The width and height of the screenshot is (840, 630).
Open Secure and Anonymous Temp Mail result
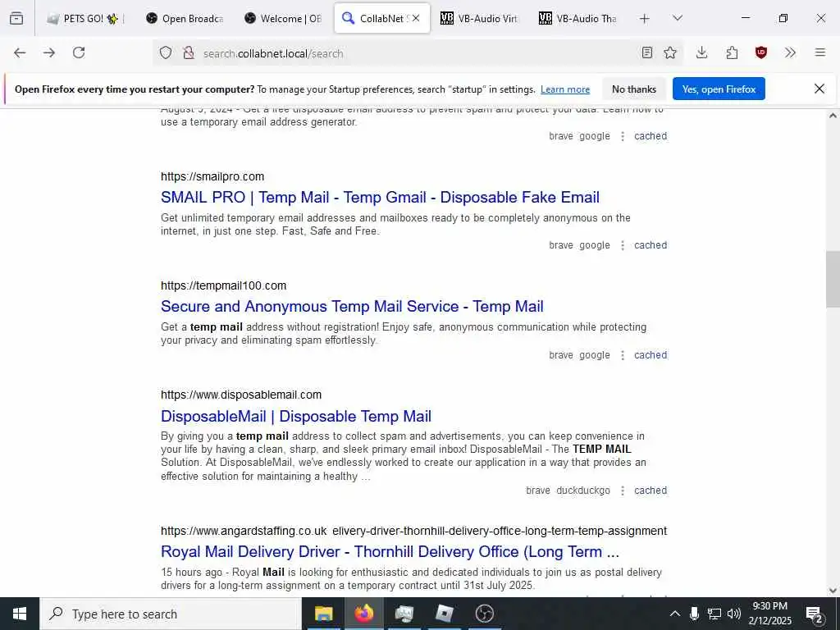[x=352, y=307]
